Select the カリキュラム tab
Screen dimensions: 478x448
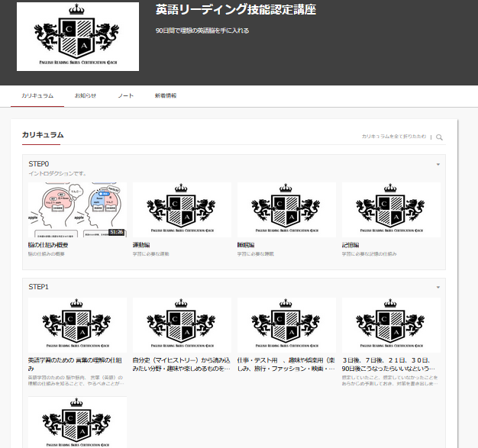pos(37,95)
